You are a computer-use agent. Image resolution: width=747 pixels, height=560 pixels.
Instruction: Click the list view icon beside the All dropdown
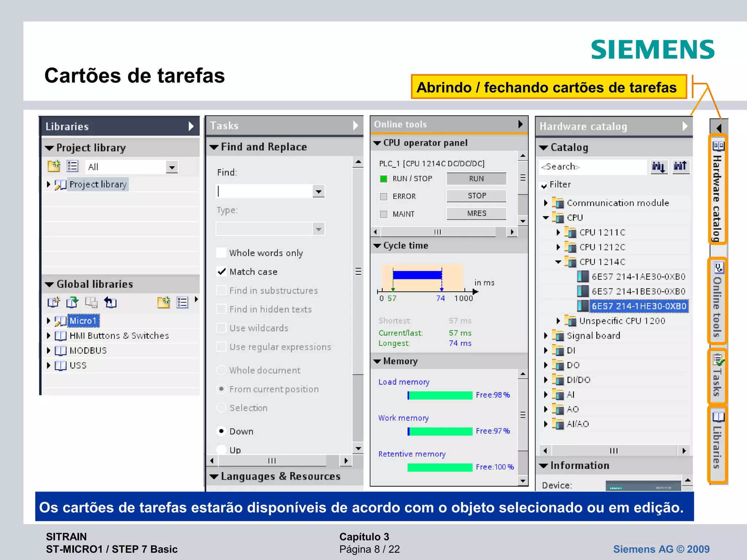[73, 167]
